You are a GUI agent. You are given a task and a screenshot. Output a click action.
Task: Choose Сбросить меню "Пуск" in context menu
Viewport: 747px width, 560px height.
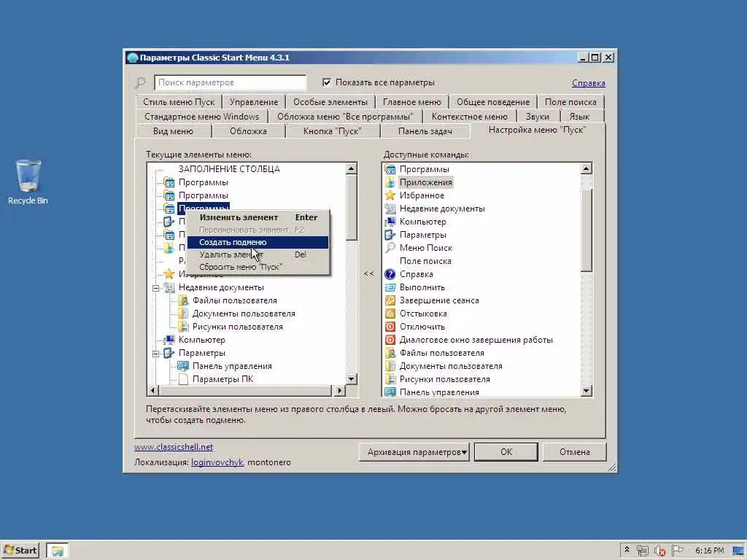(x=258, y=267)
